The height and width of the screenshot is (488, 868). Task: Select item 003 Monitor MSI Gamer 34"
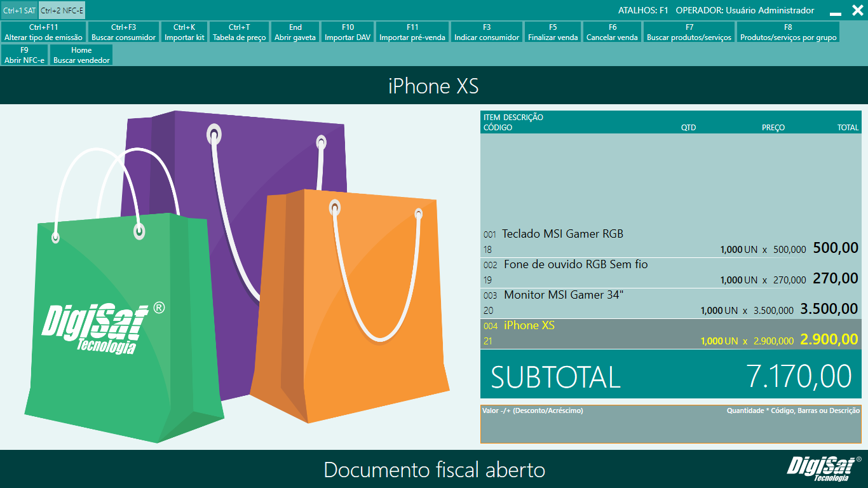click(x=670, y=303)
